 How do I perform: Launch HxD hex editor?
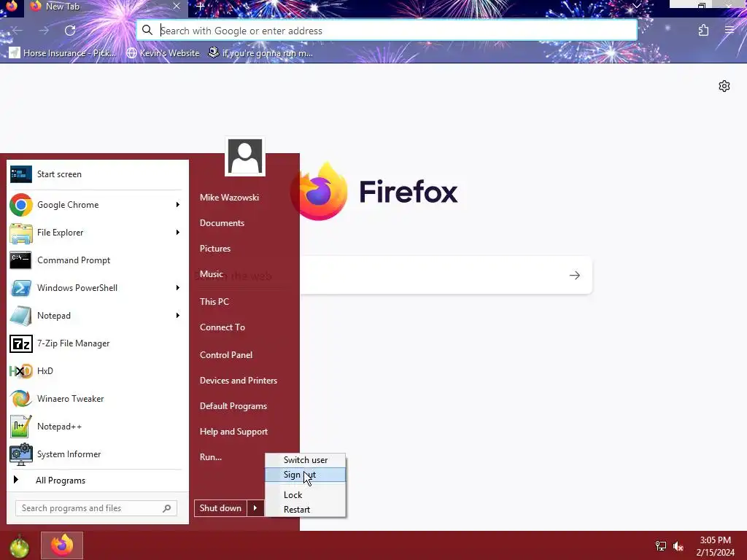[98, 371]
